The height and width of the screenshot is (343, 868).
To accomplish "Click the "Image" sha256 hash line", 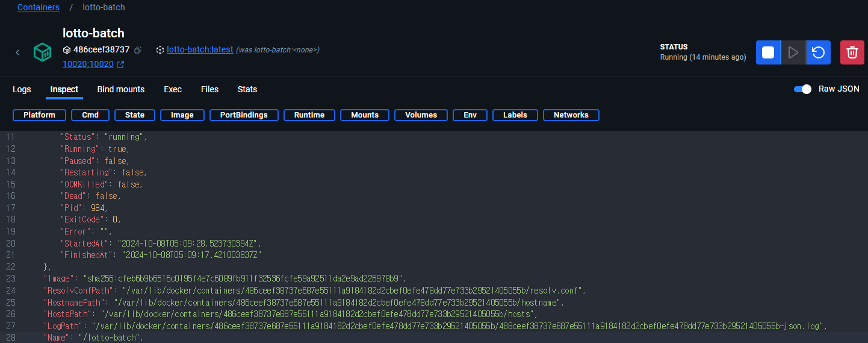I will tap(226, 278).
